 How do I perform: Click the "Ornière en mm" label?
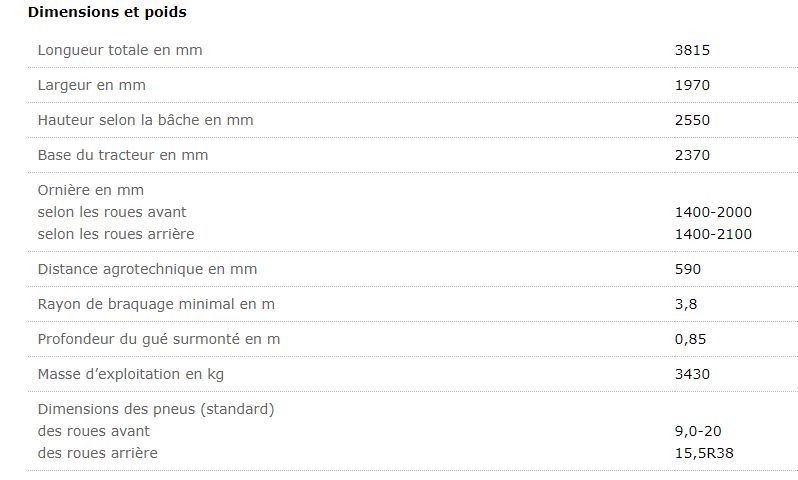click(x=91, y=190)
